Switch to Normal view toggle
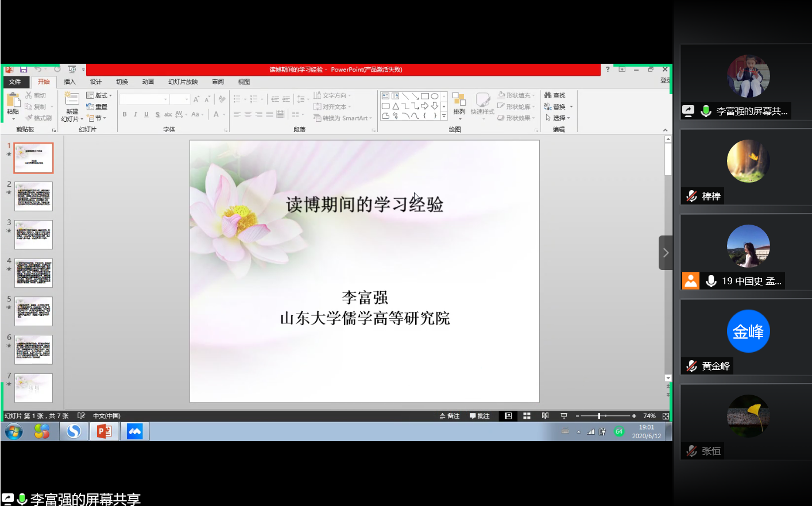Viewport: 812px width, 506px height. point(508,416)
